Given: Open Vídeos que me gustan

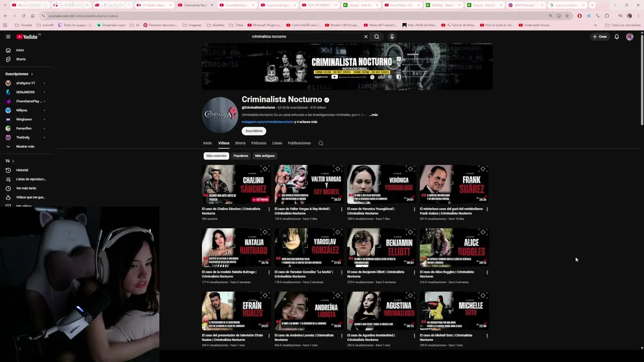Looking at the screenshot, I should tap(25, 198).
